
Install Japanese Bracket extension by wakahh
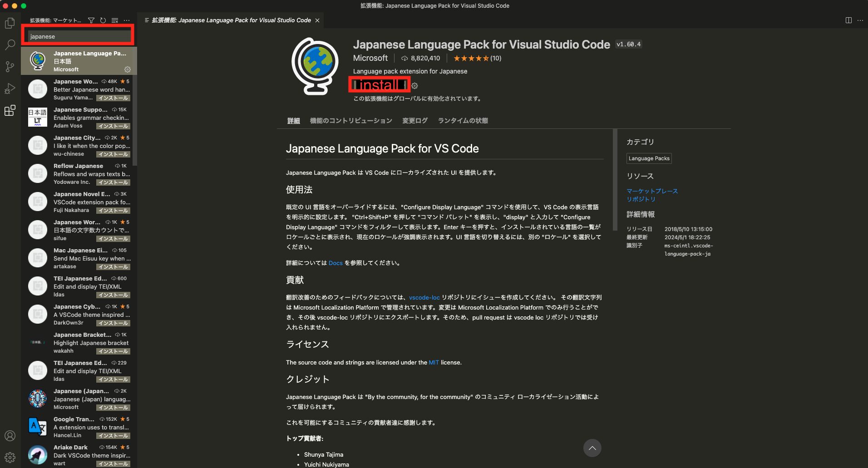(113, 351)
